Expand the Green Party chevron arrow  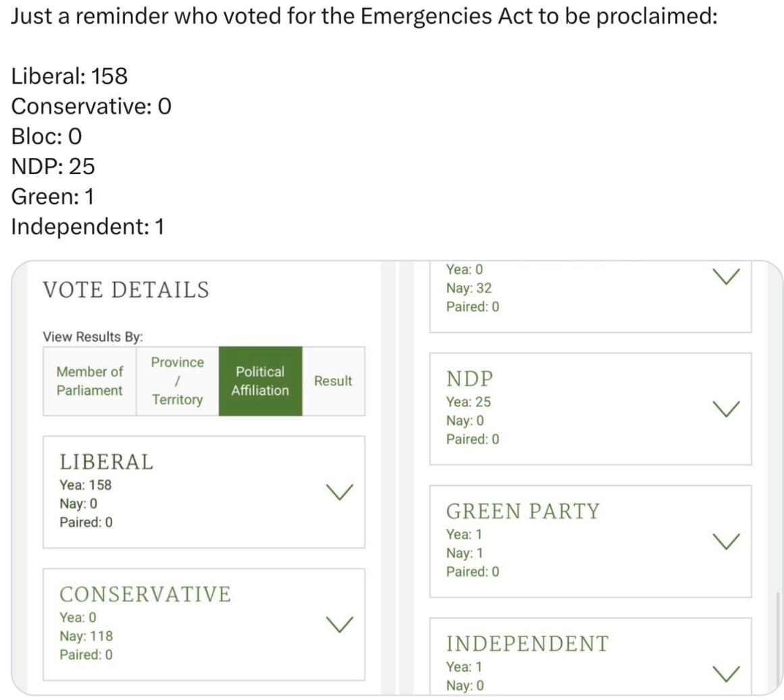tap(727, 541)
